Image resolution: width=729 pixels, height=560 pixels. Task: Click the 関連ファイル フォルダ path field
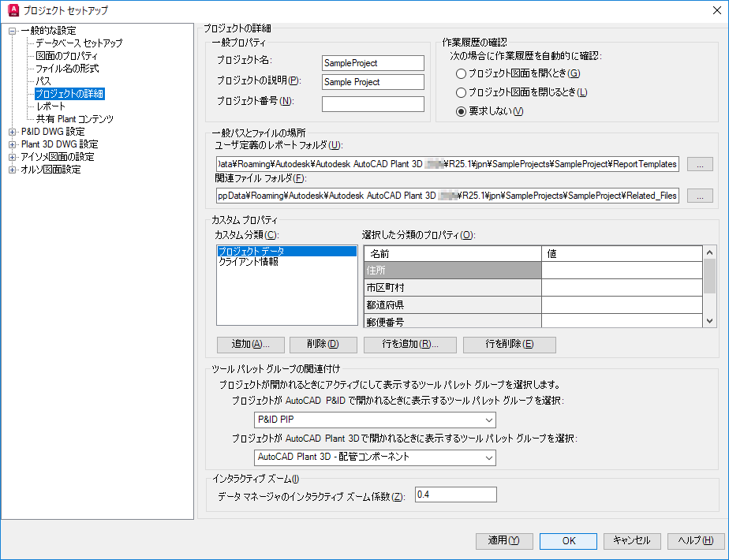(x=447, y=196)
